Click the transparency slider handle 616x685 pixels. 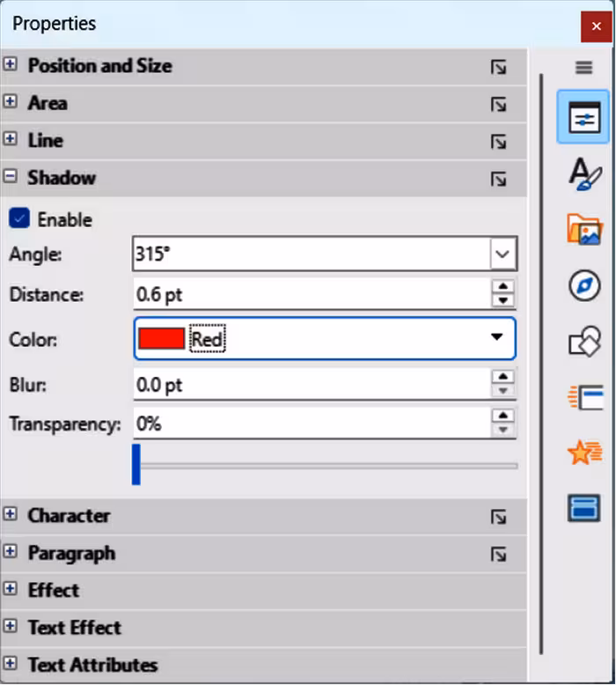pyautogui.click(x=136, y=464)
